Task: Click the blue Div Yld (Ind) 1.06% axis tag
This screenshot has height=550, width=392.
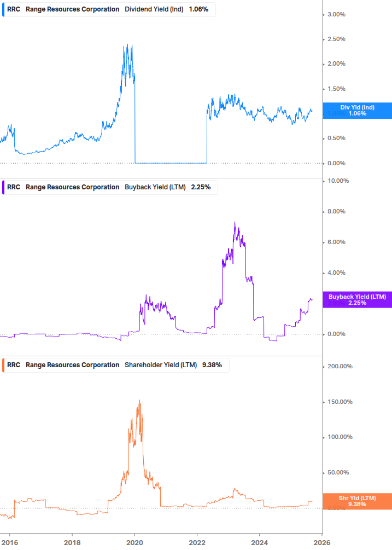Action: [x=358, y=111]
